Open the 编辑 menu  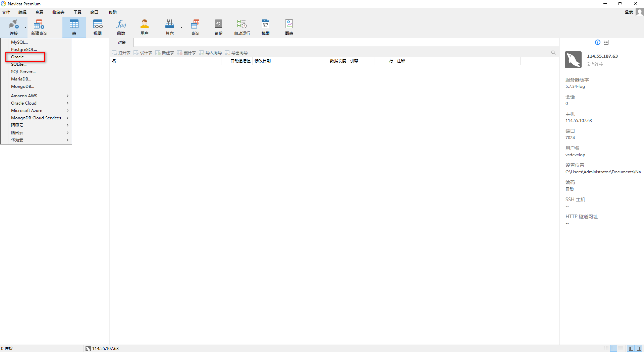pos(22,12)
